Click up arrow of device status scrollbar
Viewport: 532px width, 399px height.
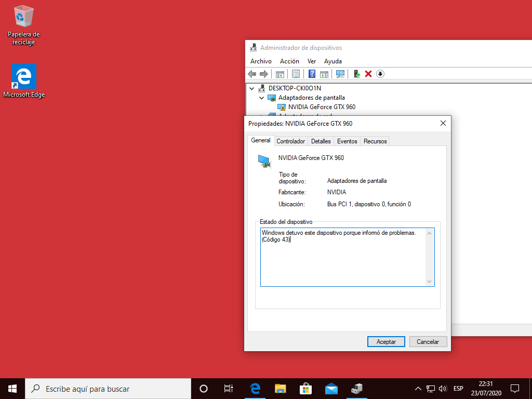[429, 233]
